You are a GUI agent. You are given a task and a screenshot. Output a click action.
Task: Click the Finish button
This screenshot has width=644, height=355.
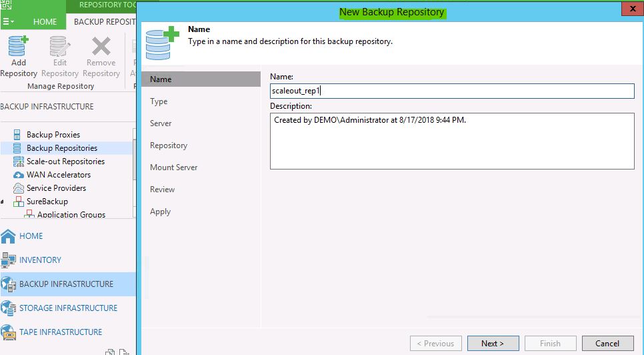pos(551,344)
